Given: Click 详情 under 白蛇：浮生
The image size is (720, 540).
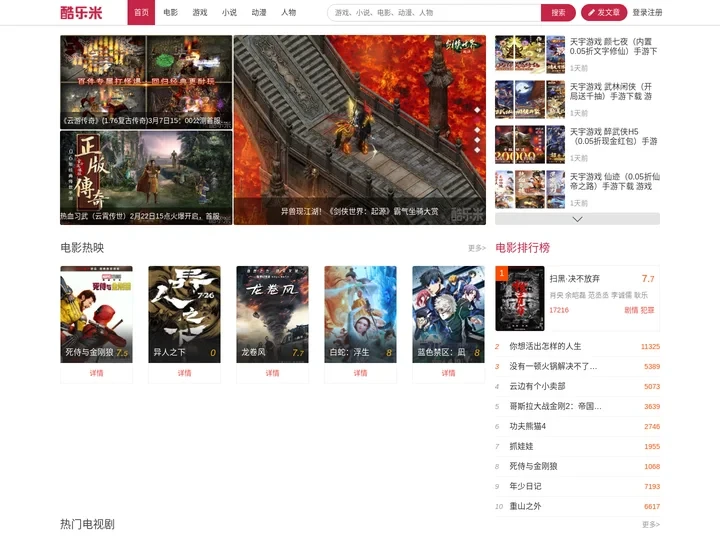Looking at the screenshot, I should (360, 373).
